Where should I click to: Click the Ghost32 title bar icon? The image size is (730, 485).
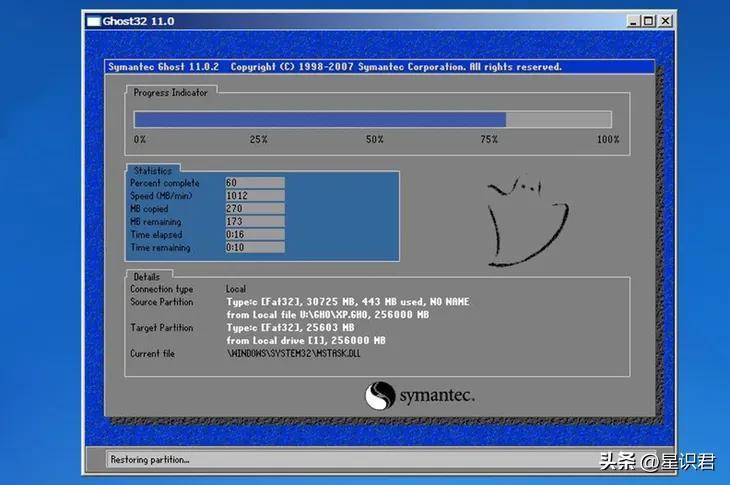[x=94, y=21]
